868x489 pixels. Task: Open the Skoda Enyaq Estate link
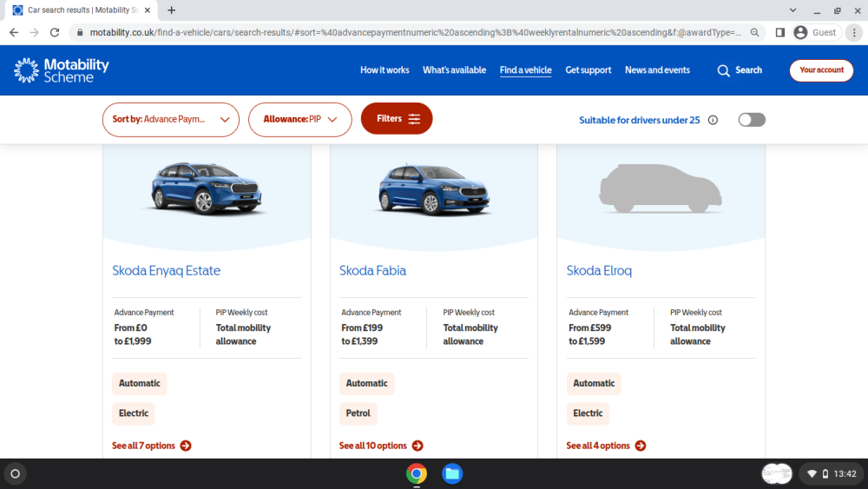pos(166,271)
